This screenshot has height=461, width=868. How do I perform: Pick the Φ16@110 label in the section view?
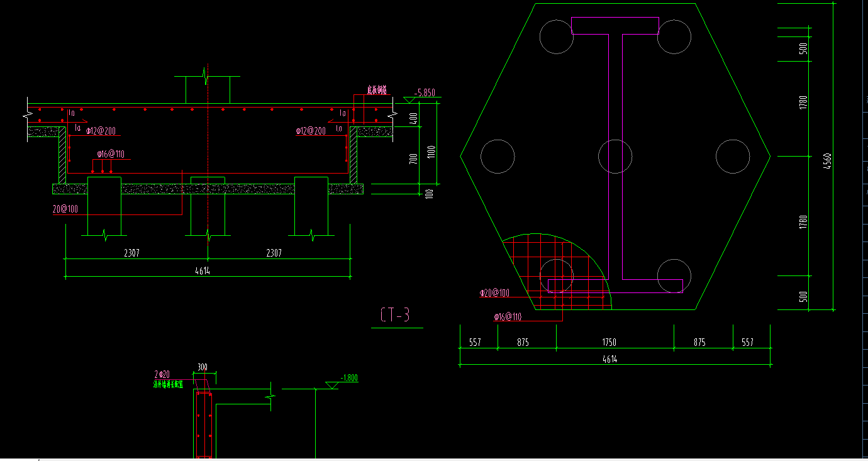[x=111, y=154]
